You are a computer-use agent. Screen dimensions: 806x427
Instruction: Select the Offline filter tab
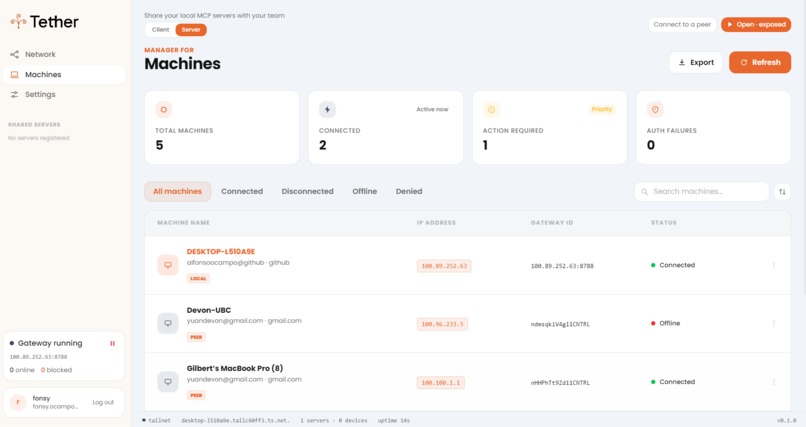coord(364,191)
